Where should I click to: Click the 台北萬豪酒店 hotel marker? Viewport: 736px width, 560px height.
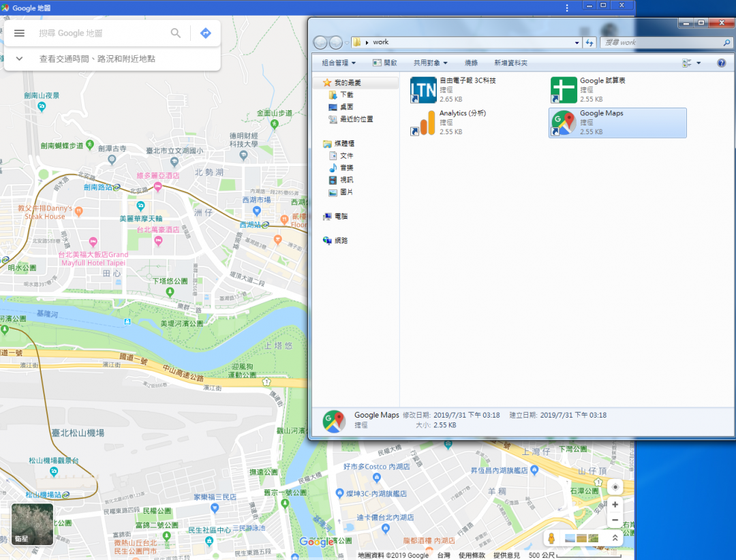[158, 240]
